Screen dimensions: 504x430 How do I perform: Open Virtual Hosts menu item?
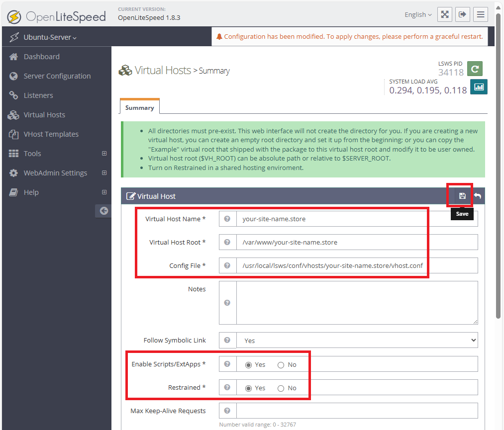point(44,115)
